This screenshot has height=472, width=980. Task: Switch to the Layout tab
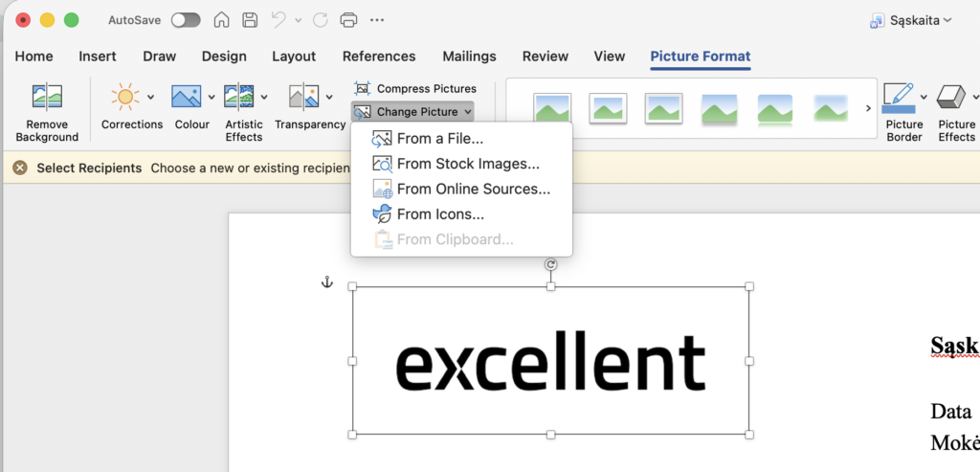pyautogui.click(x=294, y=56)
